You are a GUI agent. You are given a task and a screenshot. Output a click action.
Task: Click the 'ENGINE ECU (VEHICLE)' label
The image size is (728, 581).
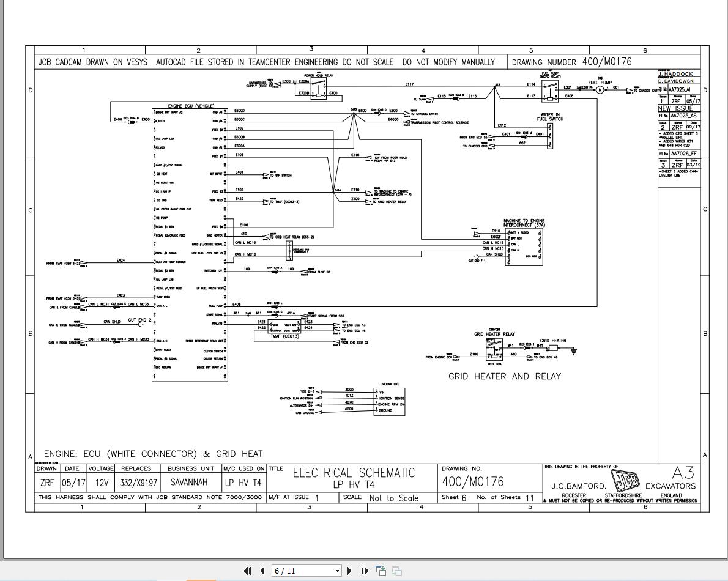[191, 106]
